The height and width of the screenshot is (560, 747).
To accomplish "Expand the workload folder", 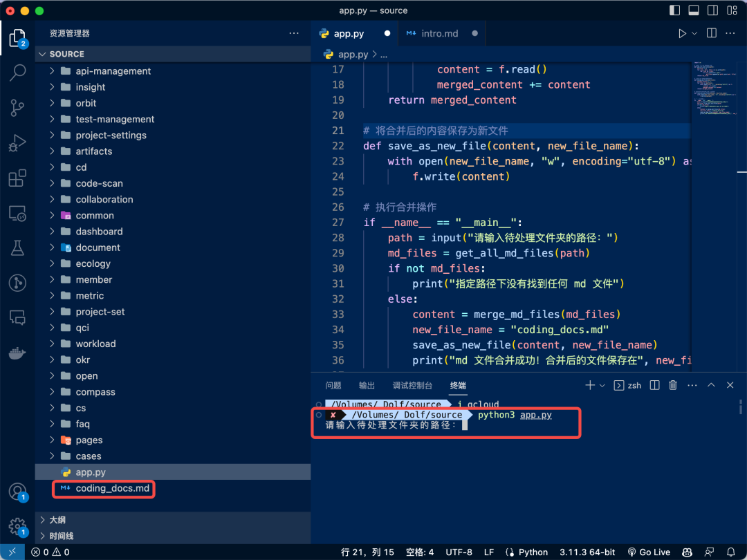I will pyautogui.click(x=173, y=344).
